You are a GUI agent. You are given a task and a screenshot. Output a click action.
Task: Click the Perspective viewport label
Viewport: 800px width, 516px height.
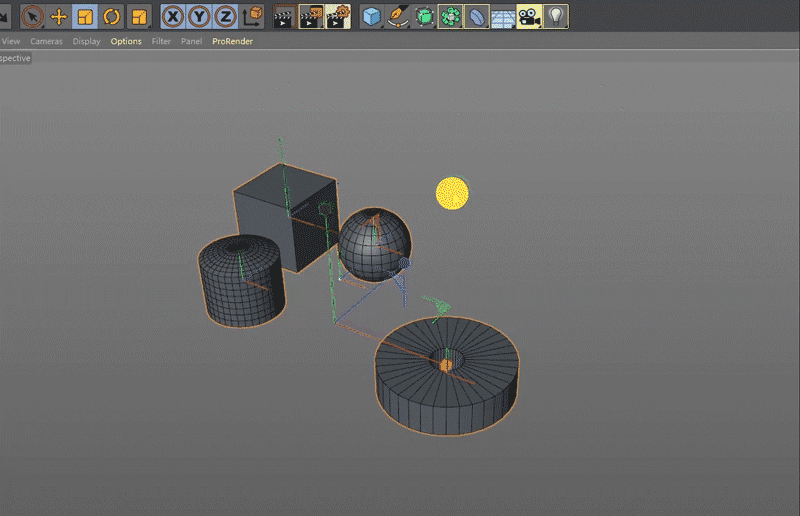click(15, 58)
